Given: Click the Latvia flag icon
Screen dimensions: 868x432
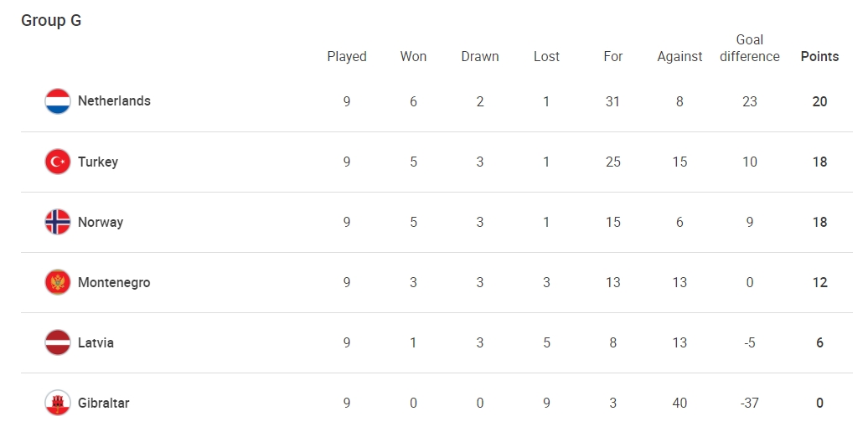Looking at the screenshot, I should 58,342.
